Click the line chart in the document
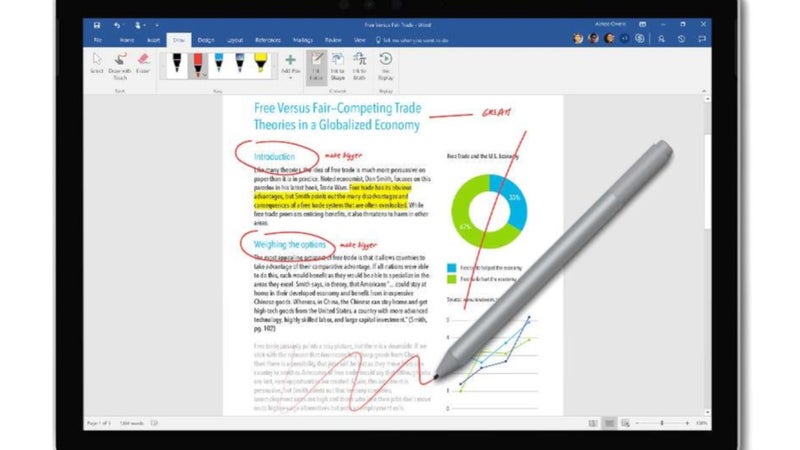The width and height of the screenshot is (800, 450). click(x=493, y=362)
